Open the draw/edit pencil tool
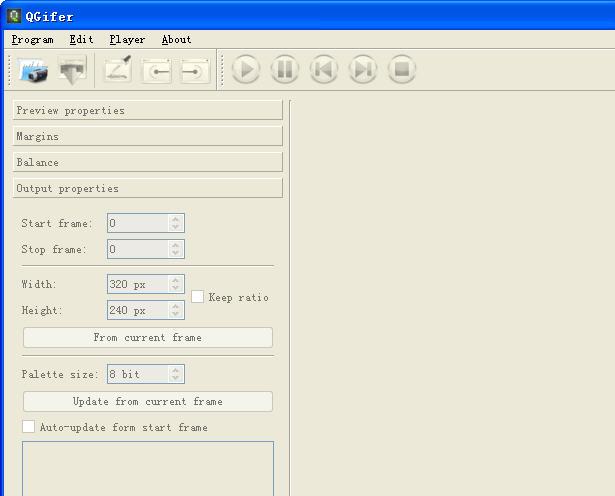The height and width of the screenshot is (496, 615). tap(117, 70)
